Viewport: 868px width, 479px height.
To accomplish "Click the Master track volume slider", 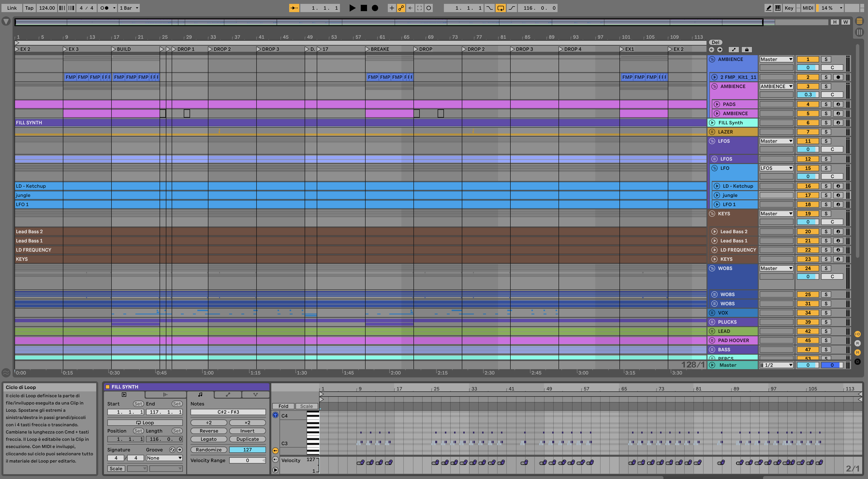I will (x=808, y=365).
